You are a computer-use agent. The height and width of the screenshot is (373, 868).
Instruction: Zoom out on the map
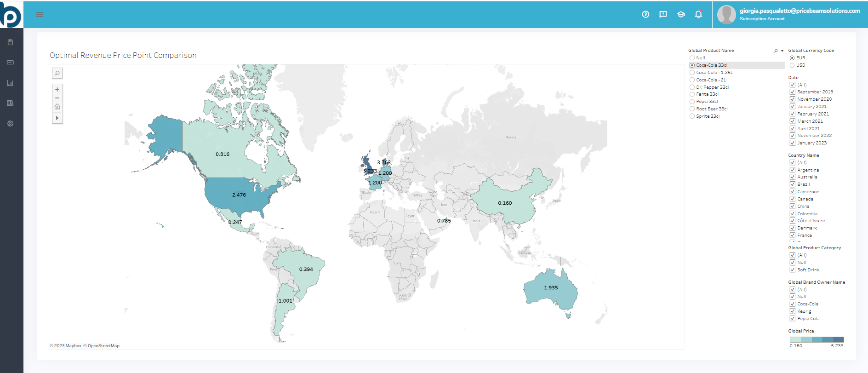pyautogui.click(x=57, y=98)
